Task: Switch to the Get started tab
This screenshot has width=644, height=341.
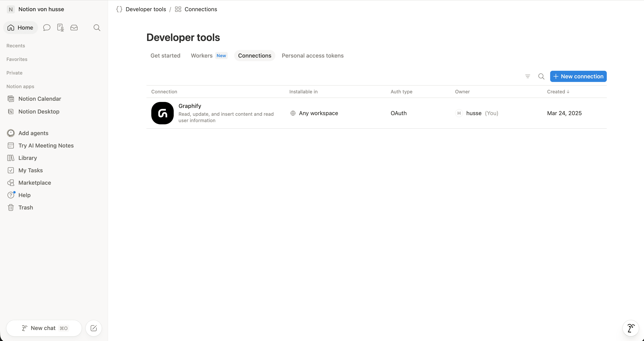Action: coord(165,56)
